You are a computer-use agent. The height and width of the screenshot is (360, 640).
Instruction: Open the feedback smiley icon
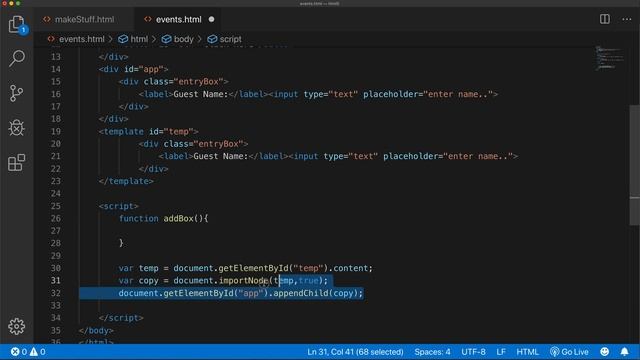tap(604, 351)
